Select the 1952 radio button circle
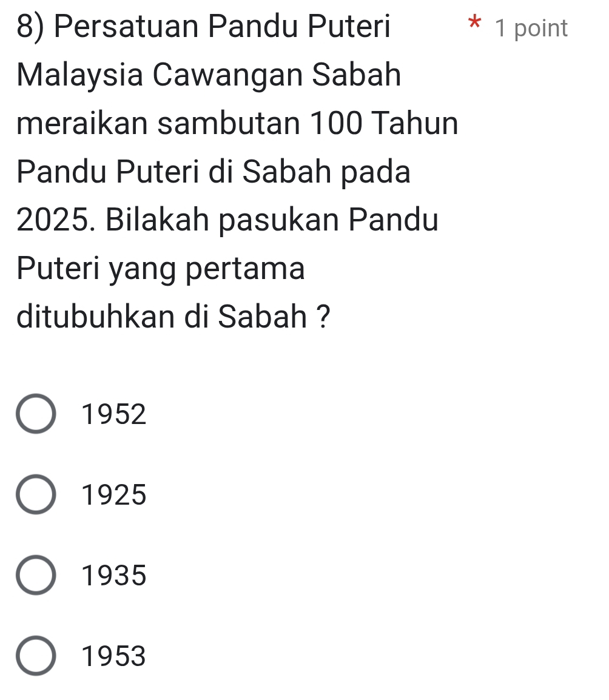Image resolution: width=609 pixels, height=700 pixels. coord(36,414)
